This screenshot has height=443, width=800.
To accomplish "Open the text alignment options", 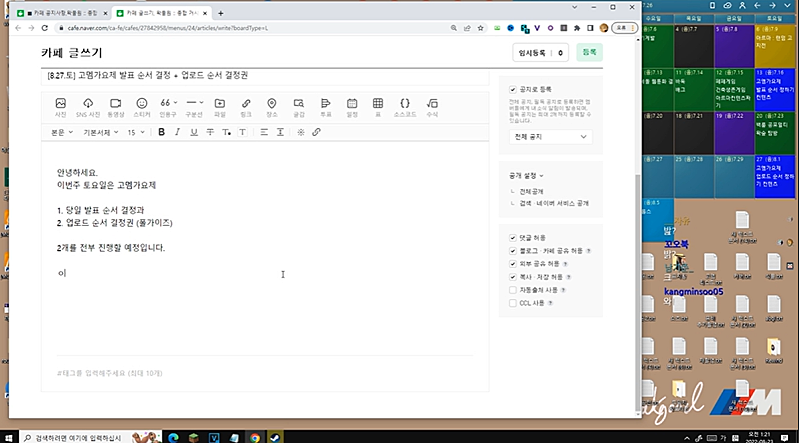I will 264,132.
